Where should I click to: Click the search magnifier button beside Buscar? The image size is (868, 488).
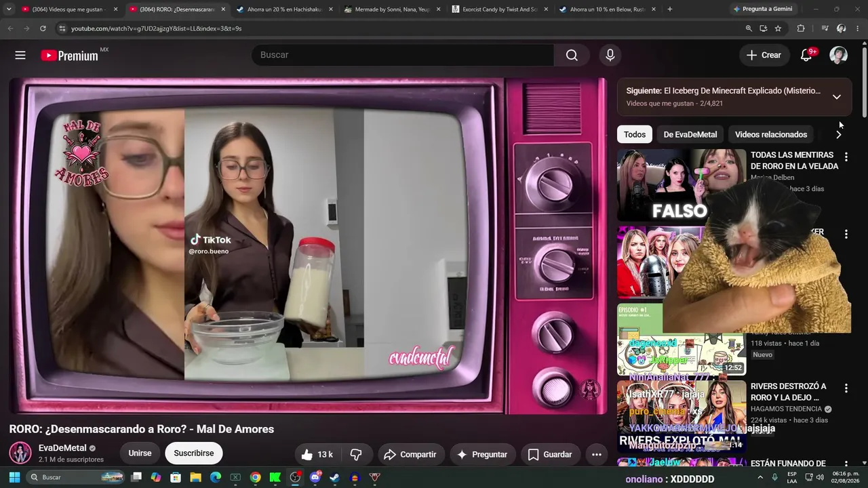click(572, 55)
